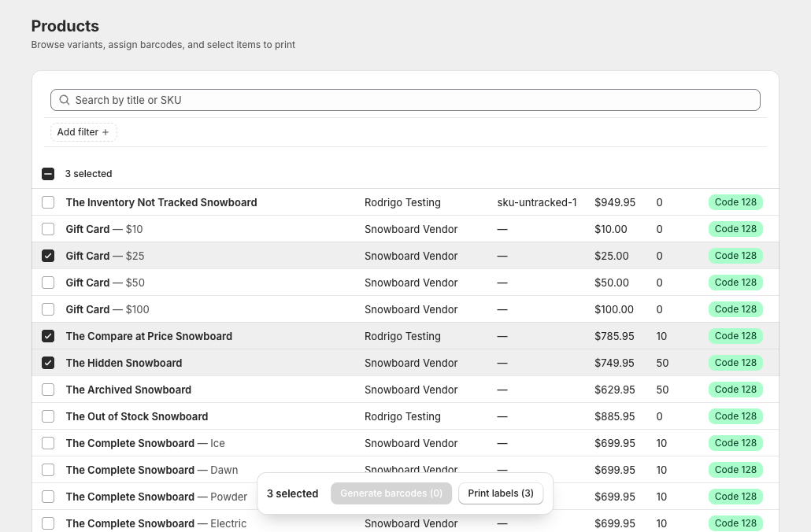Click Snowboard Vendor on Gift Card $50 row
811x532 pixels.
coord(411,283)
